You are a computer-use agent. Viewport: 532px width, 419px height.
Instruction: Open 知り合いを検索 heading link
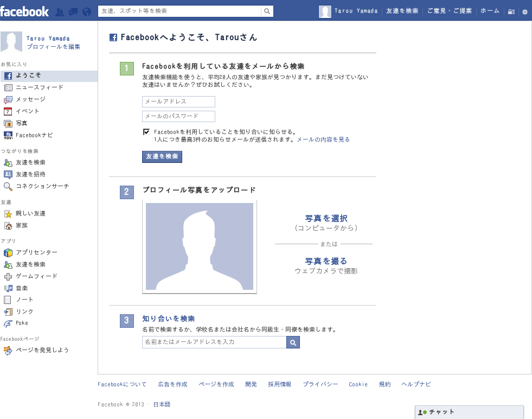(x=168, y=319)
